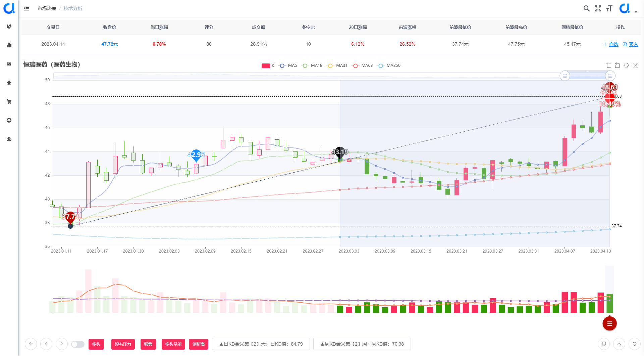Click the 强势 tag button
Image resolution: width=644 pixels, height=356 pixels.
(x=148, y=344)
